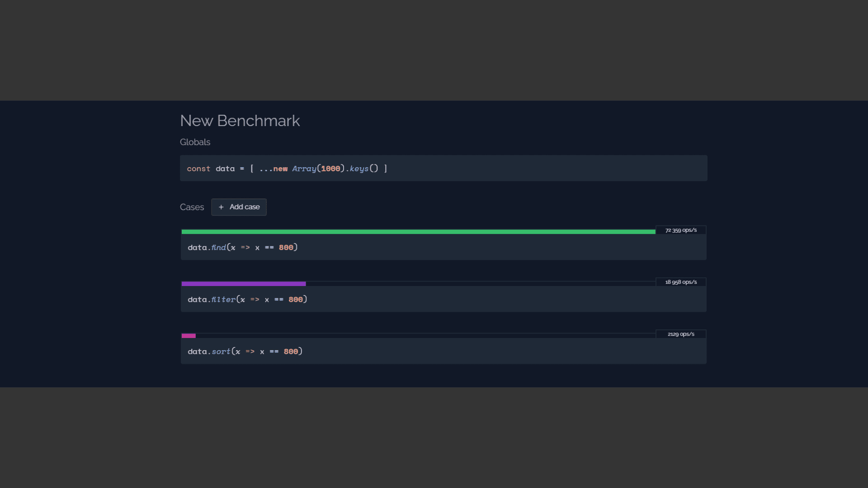
Task: Click the 18 958 ops/s result badge
Action: [681, 282]
